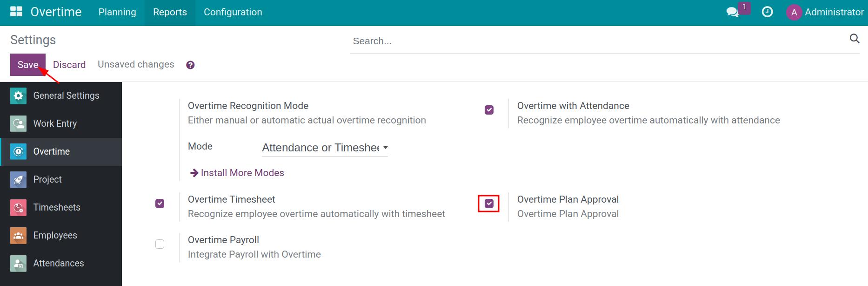Click the Save button
This screenshot has width=868, height=286.
pos(27,64)
